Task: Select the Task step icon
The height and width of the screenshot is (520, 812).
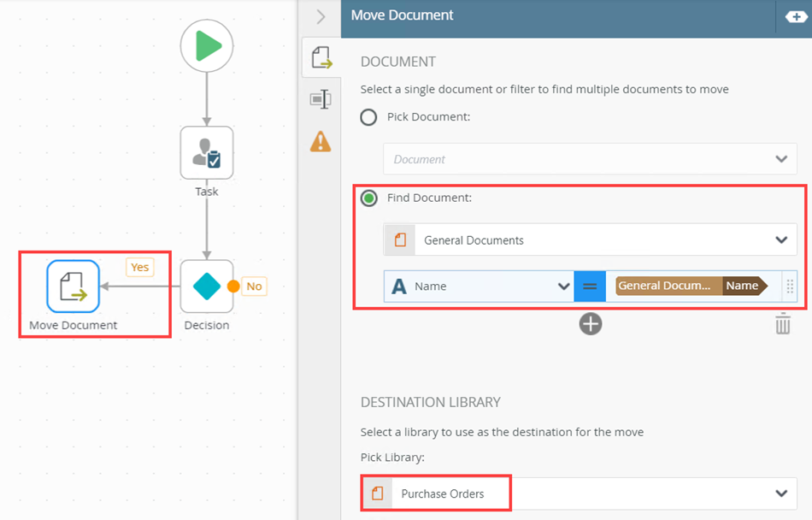Action: [207, 153]
